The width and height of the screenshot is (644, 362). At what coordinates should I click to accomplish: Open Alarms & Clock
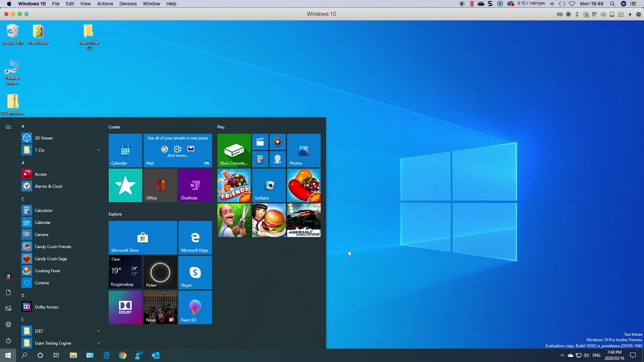(x=60, y=186)
